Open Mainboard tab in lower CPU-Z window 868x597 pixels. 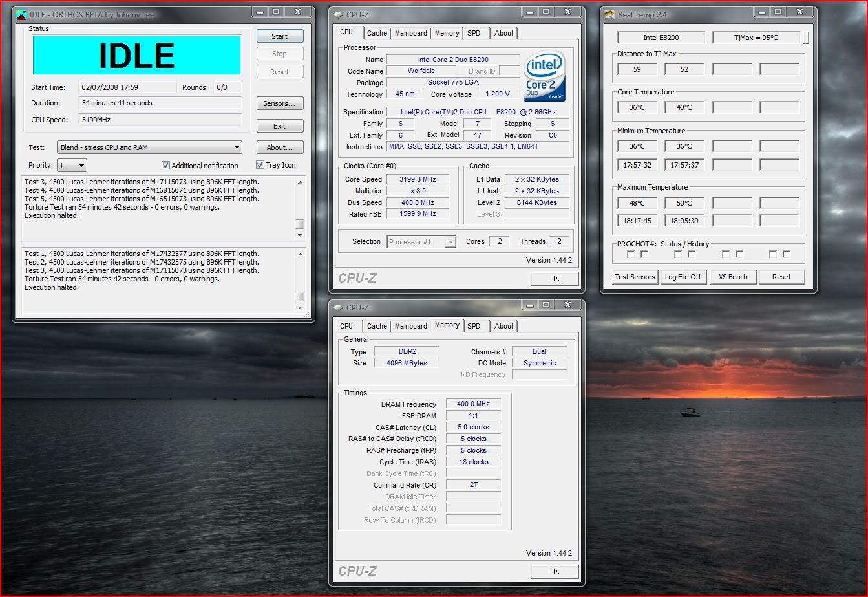pyautogui.click(x=411, y=326)
